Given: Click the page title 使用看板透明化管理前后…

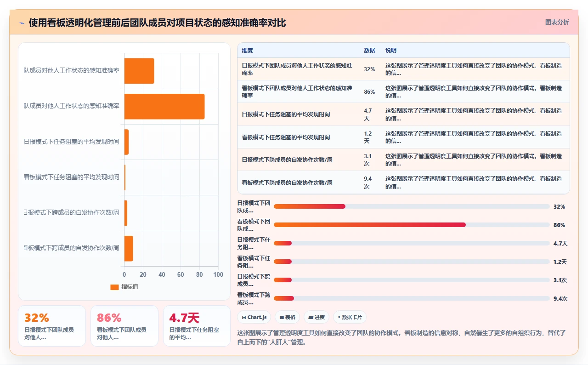Looking at the screenshot, I should click(x=158, y=23).
